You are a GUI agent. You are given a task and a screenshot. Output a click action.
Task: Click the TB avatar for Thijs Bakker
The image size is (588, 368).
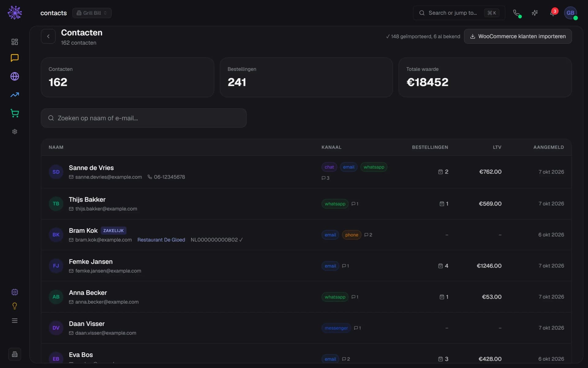(x=56, y=204)
